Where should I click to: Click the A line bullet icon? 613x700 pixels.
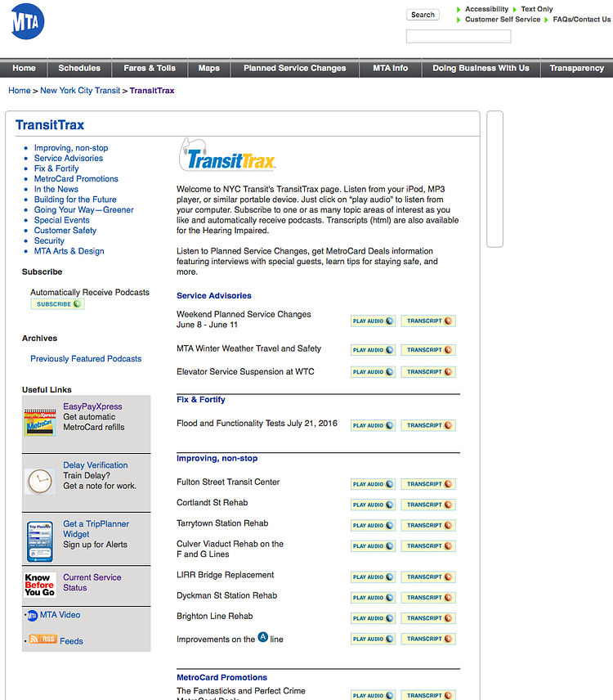pyautogui.click(x=263, y=637)
